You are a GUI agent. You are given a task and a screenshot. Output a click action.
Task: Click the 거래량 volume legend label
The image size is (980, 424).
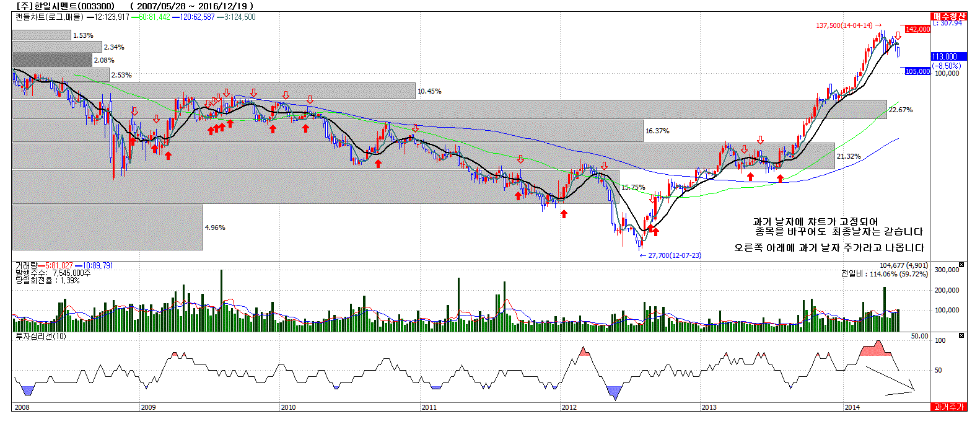tap(25, 265)
